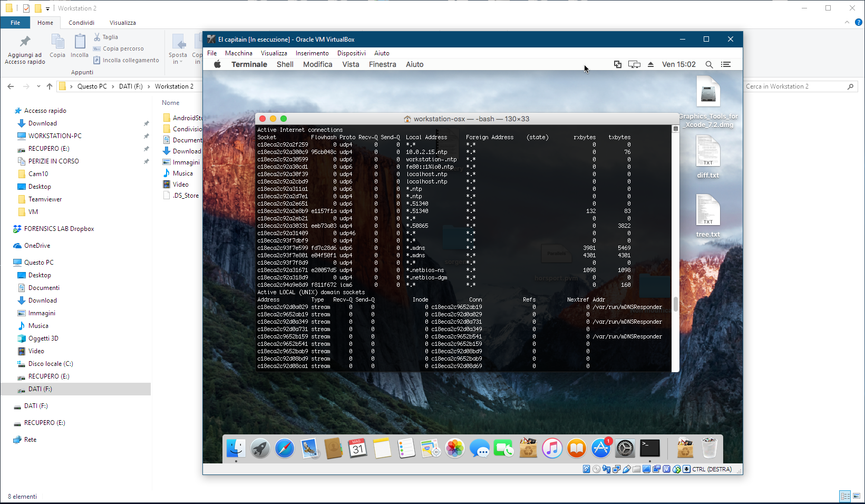Viewport: 865px width, 504px height.
Task: Open Inserimento menu in VirtualBox
Action: 312,53
